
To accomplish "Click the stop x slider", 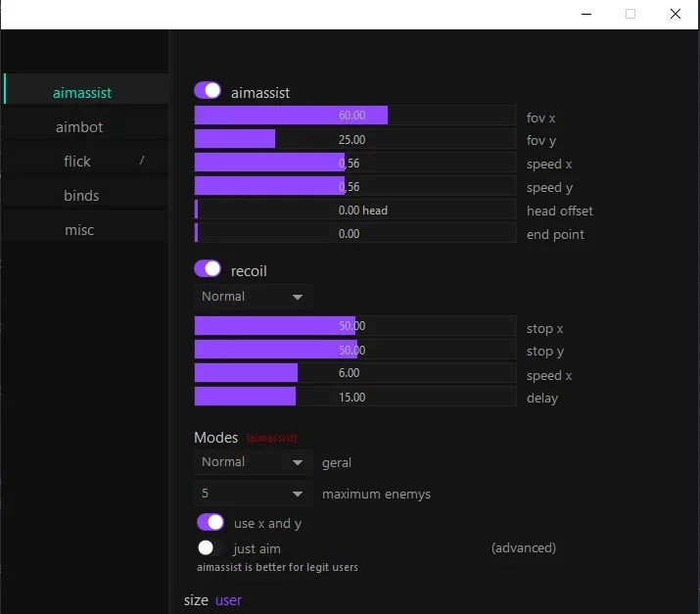I will pyautogui.click(x=355, y=325).
